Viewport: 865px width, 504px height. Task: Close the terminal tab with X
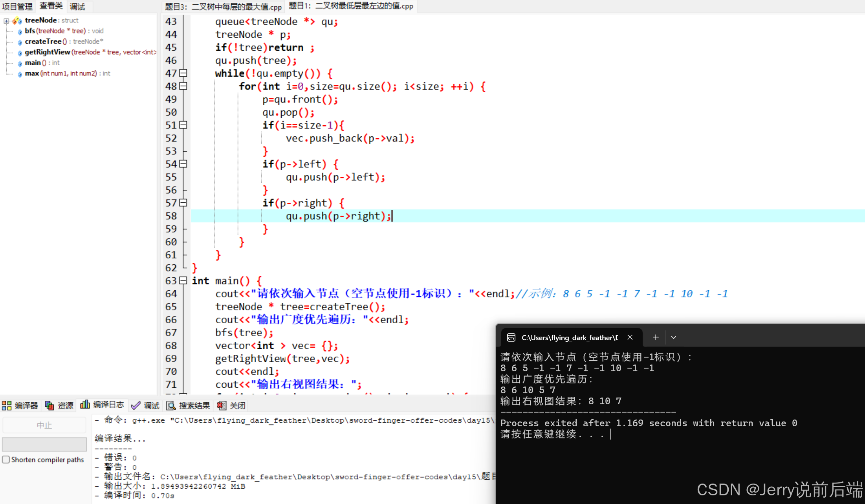coord(630,337)
